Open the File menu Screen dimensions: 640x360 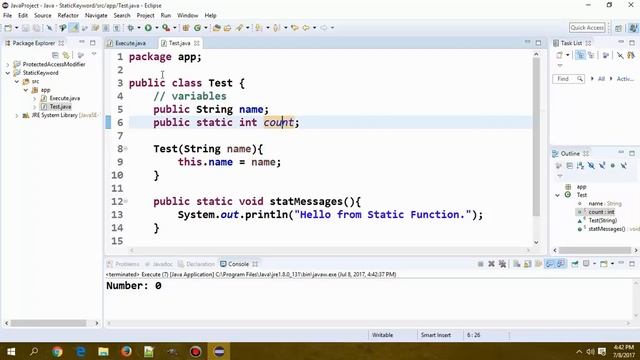click(8, 15)
